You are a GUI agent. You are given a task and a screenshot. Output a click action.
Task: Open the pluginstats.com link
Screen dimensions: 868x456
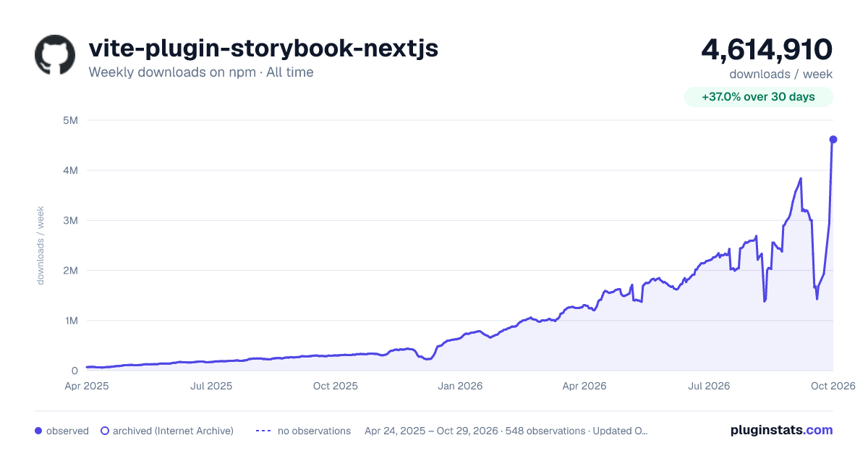point(781,430)
